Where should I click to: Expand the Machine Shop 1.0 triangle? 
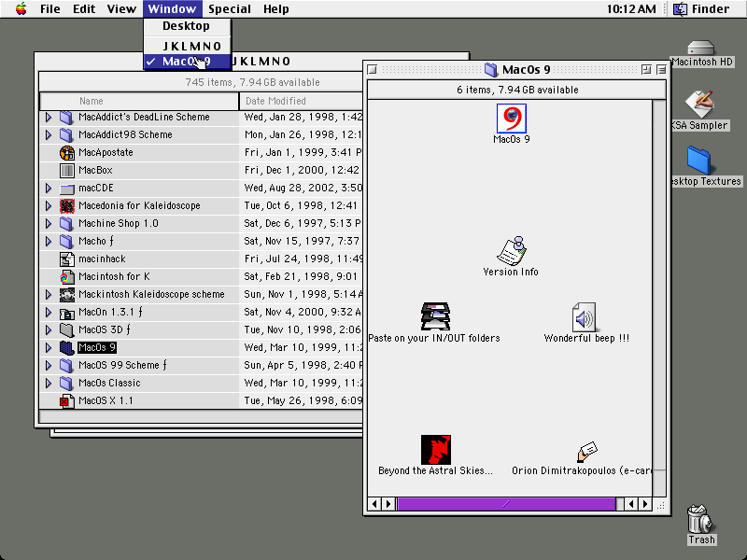pos(49,223)
